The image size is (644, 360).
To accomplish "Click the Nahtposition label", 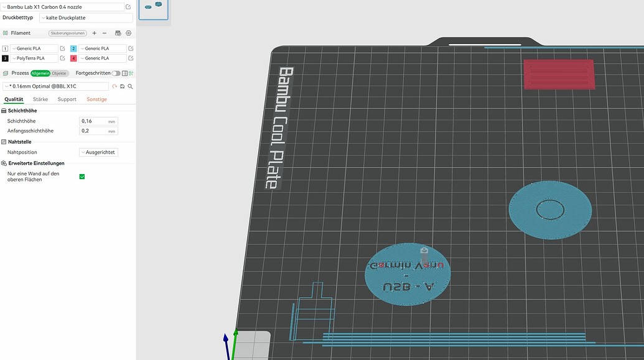I will point(22,152).
